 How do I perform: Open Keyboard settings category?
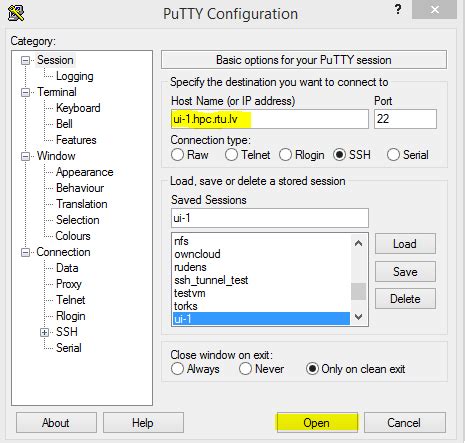(78, 108)
